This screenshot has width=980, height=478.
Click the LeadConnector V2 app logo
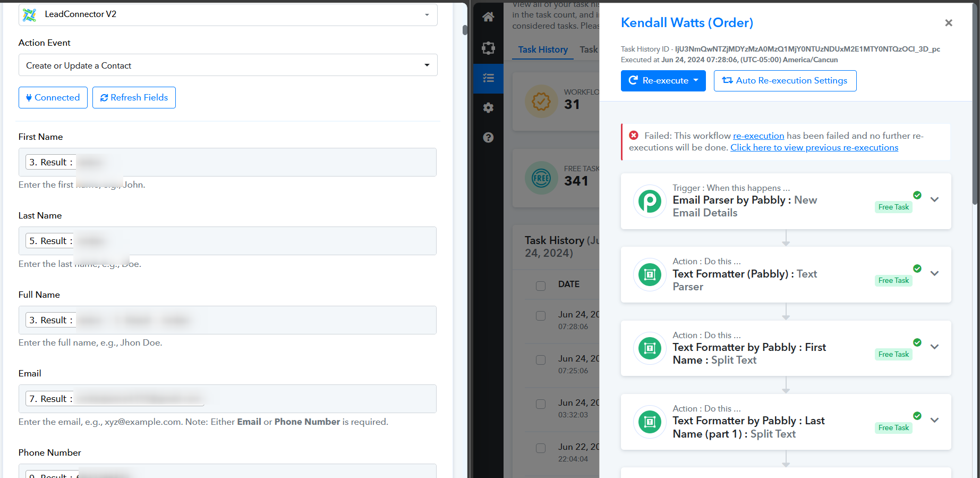(x=30, y=15)
